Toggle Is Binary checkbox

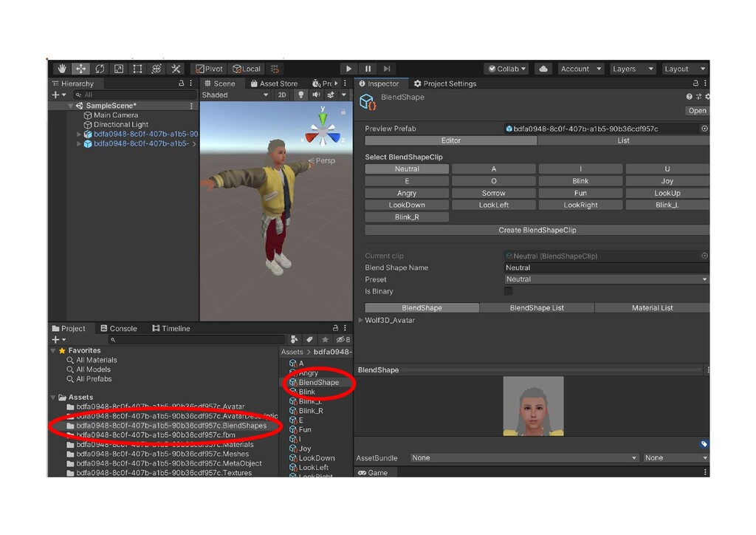pyautogui.click(x=508, y=291)
